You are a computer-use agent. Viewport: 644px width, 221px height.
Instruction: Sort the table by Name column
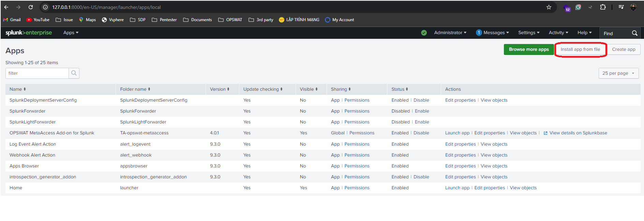point(18,89)
